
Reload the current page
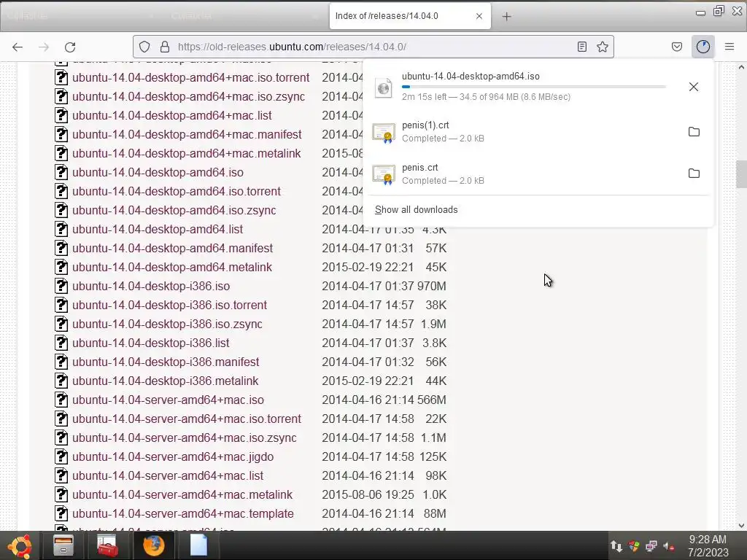click(x=70, y=47)
